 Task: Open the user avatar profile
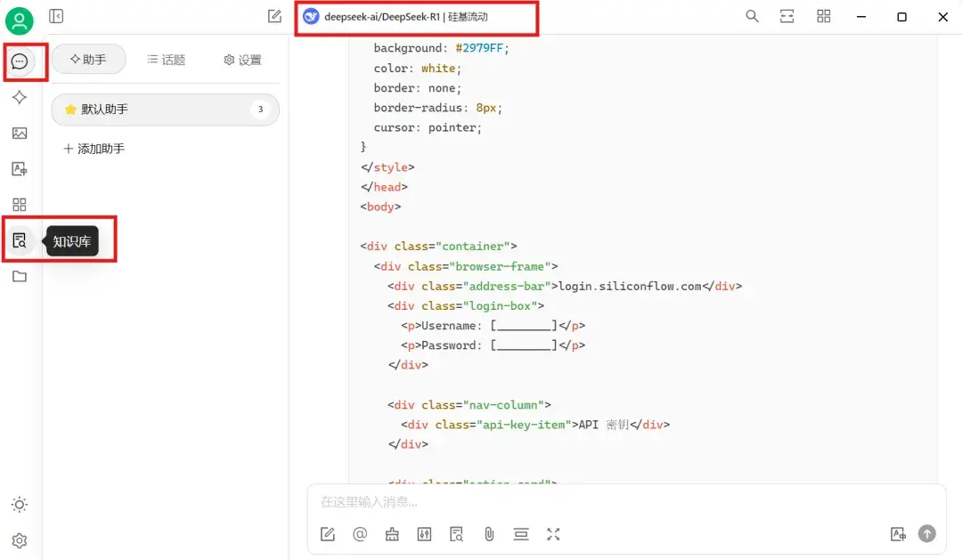19,20
